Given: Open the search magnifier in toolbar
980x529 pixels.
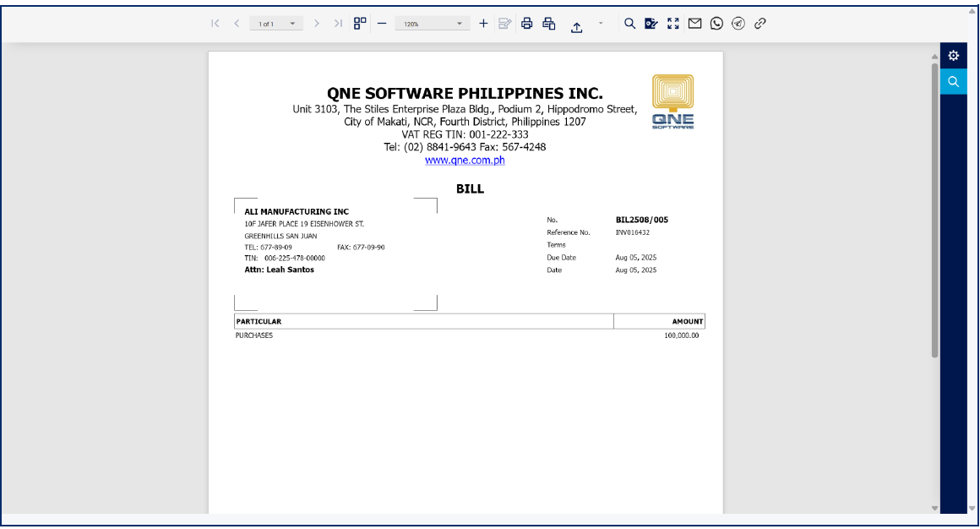Looking at the screenshot, I should (x=629, y=23).
